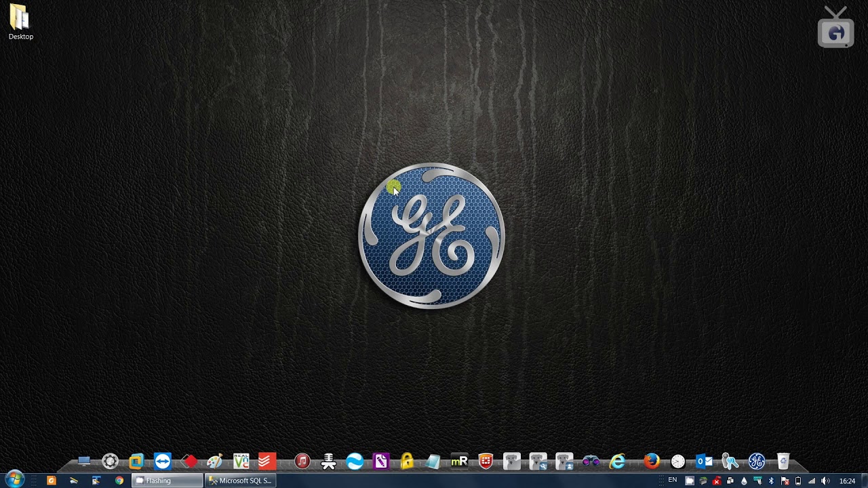
Task: Open network signal tray icon
Action: pyautogui.click(x=812, y=481)
